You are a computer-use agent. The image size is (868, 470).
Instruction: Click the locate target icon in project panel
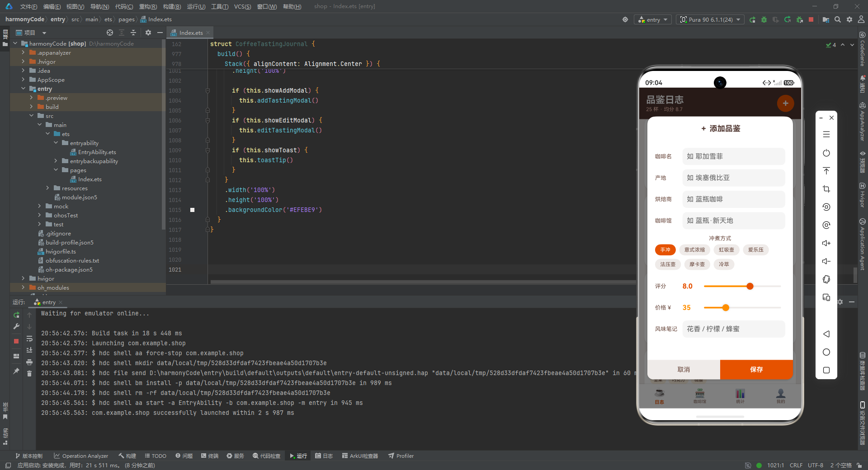pos(110,33)
